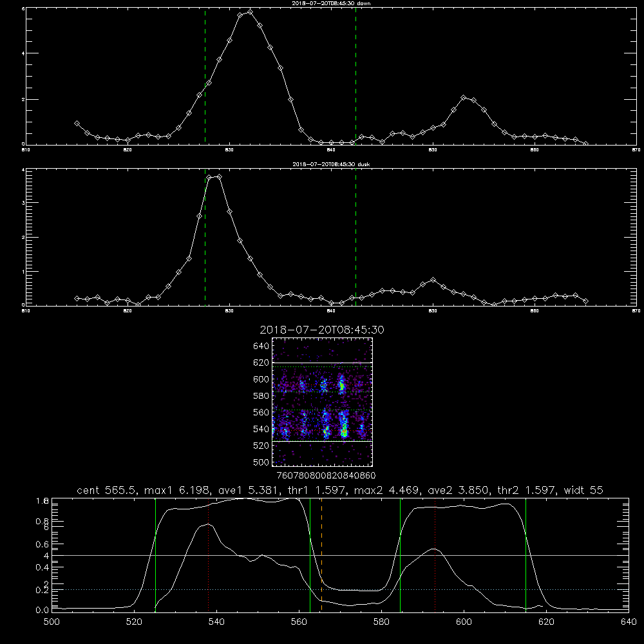
Task: Click the solid green line at 615 in bottom plot
Action: tap(526, 554)
